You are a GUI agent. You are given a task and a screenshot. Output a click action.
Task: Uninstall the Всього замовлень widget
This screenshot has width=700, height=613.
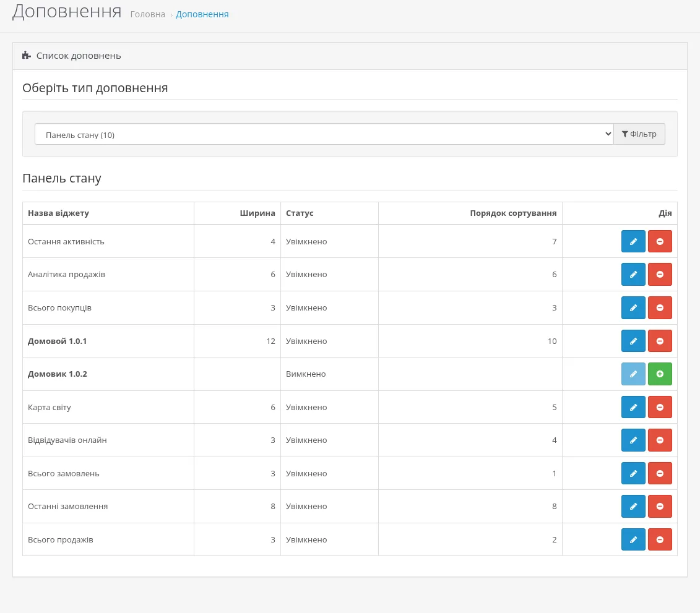click(x=660, y=473)
